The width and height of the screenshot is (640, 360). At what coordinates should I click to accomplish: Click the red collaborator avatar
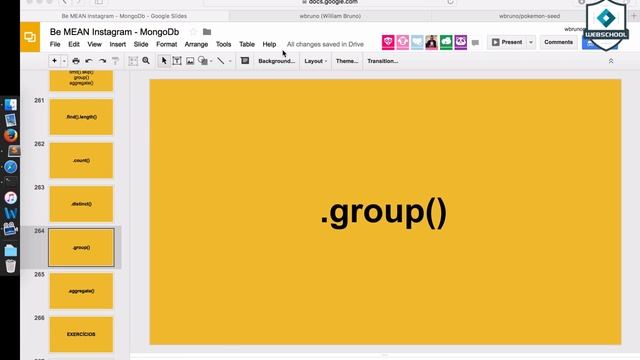388,42
